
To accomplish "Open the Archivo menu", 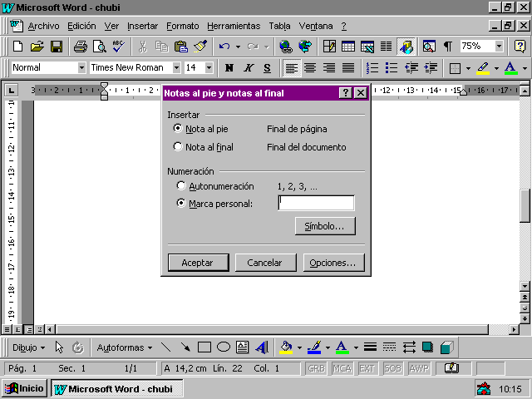I will [x=43, y=26].
